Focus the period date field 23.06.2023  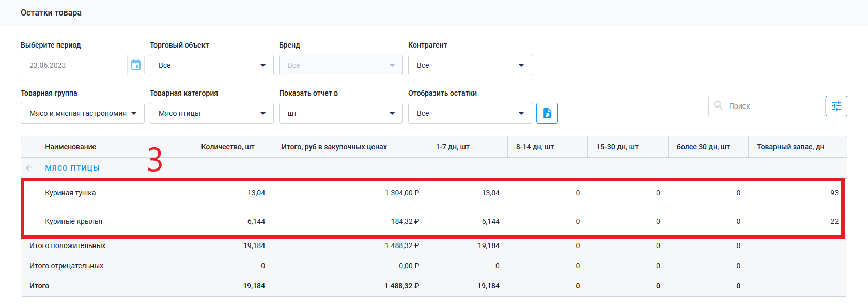(x=74, y=65)
